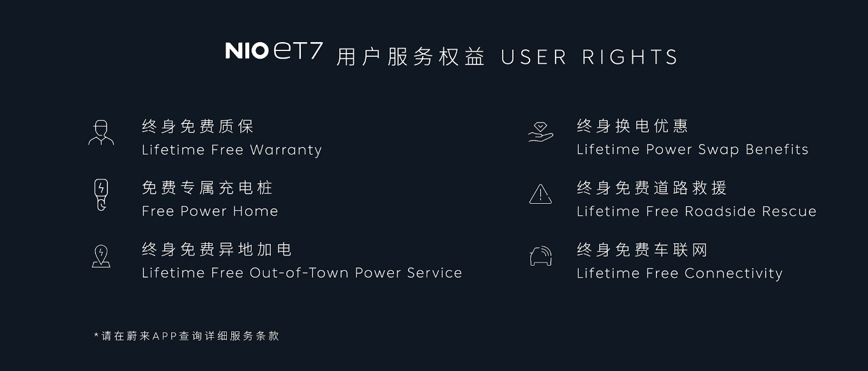Viewport: 868px width, 371px height.
Task: Click the 终身换电优惠 heading
Action: pyautogui.click(x=632, y=126)
